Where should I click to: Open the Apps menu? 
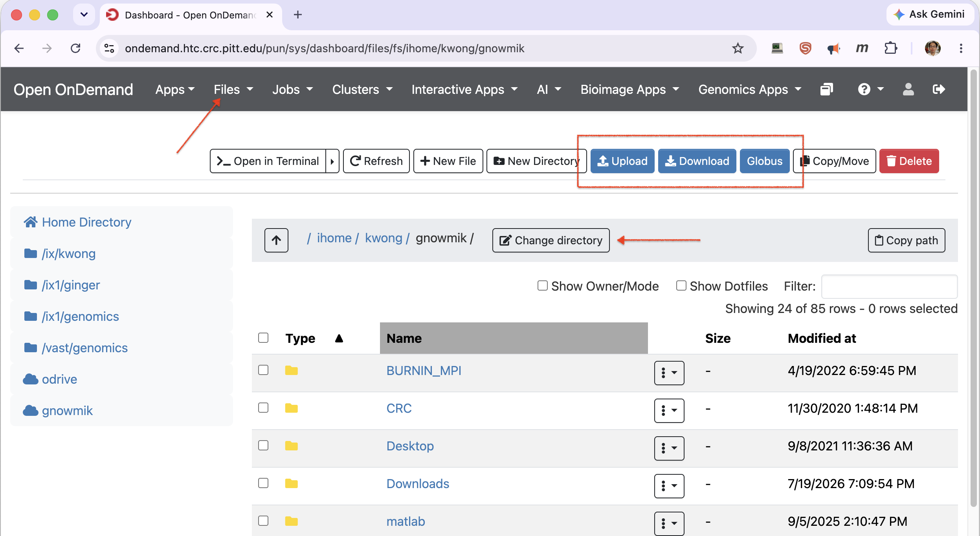175,90
